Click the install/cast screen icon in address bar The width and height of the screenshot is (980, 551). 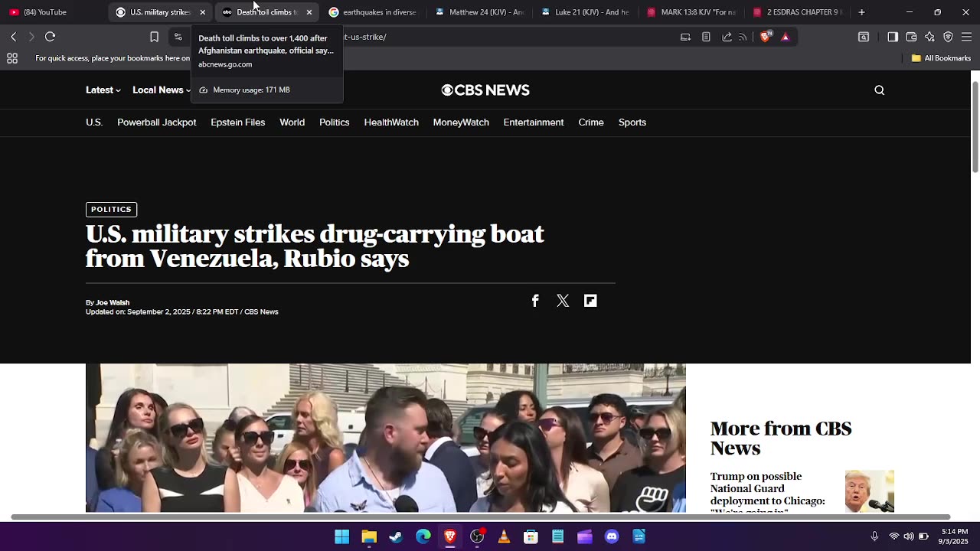click(685, 37)
